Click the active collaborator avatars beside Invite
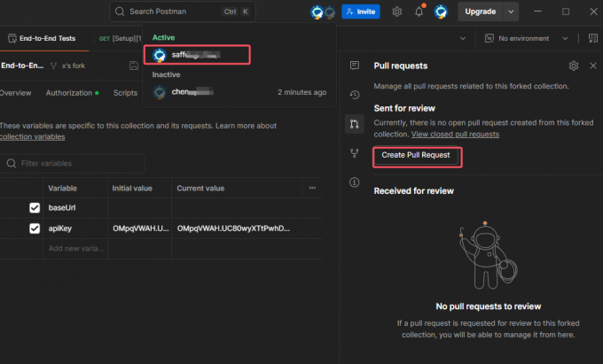This screenshot has width=603, height=364. coord(323,12)
